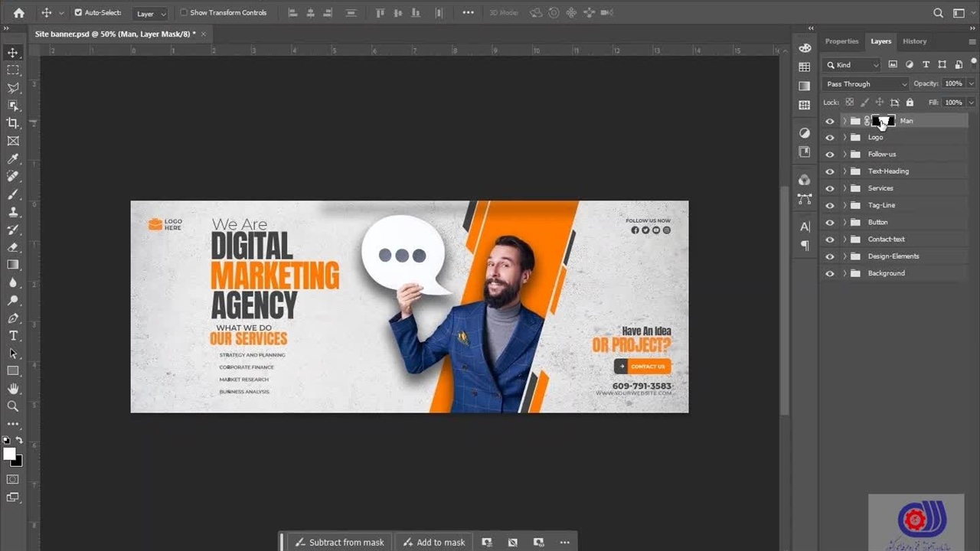Click the Add to mask button
Screen dimensions: 980x551
(x=433, y=543)
